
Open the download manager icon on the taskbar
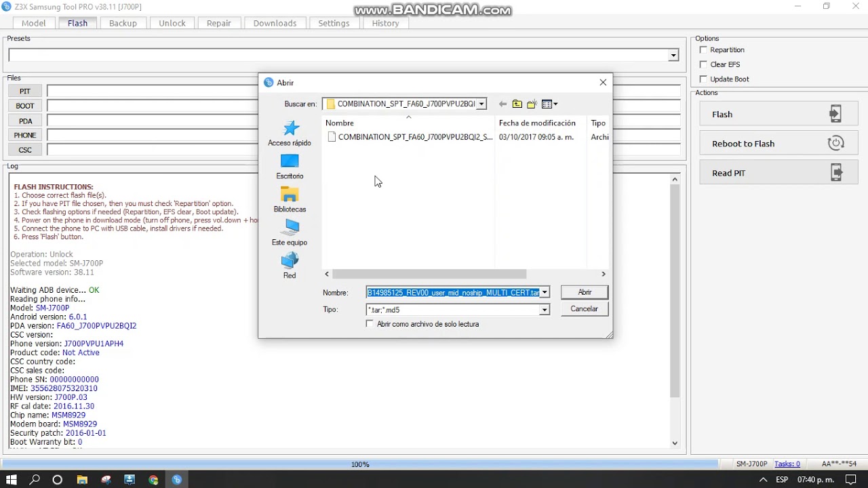click(x=130, y=480)
